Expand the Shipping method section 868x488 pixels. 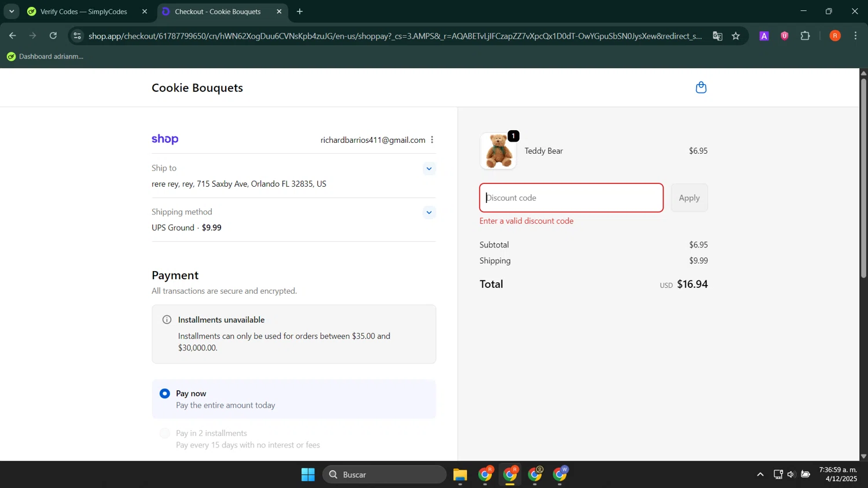(429, 212)
